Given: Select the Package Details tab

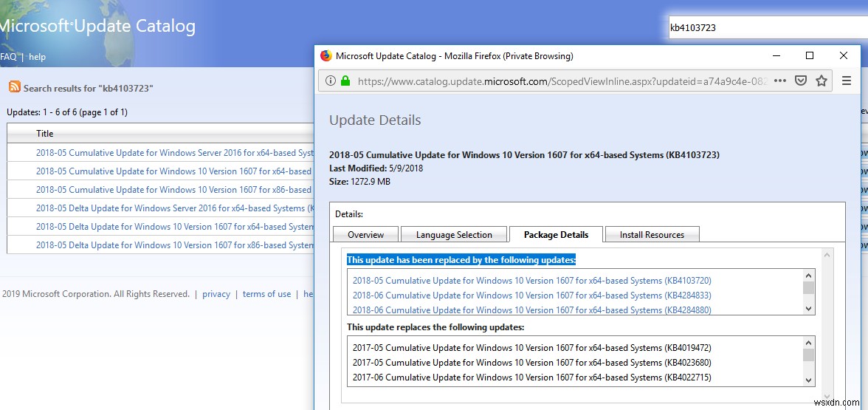Looking at the screenshot, I should [556, 234].
